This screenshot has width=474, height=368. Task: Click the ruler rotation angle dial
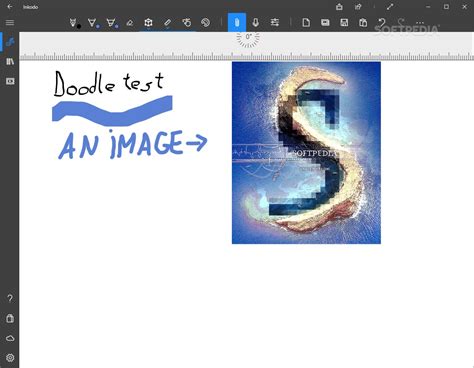tap(248, 37)
